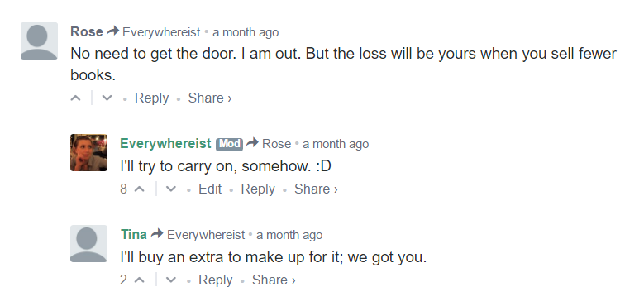Downvote Tina's buy an extra comment
Screen dimensions: 644x306
tap(171, 280)
